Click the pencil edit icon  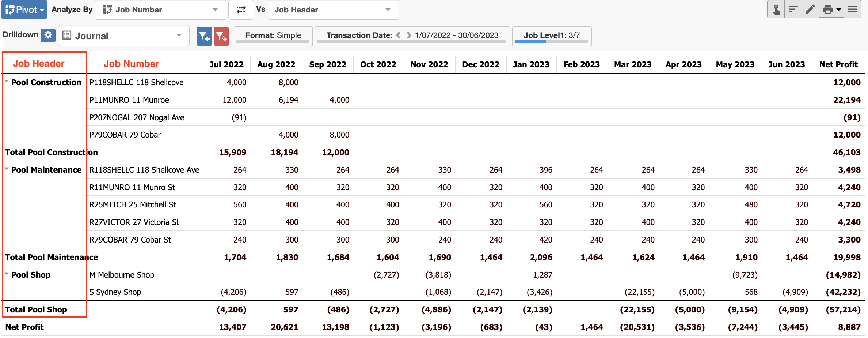[x=810, y=9]
